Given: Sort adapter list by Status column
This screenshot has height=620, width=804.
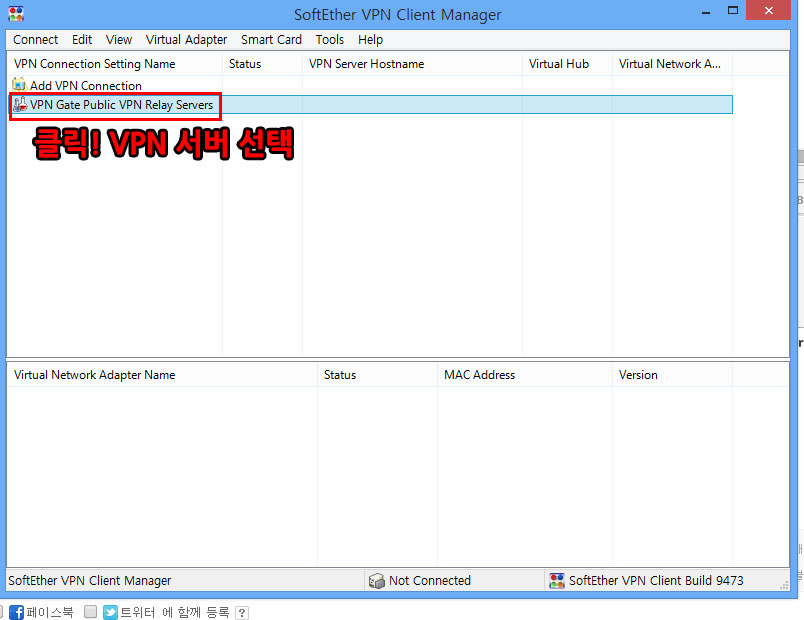Looking at the screenshot, I should coord(377,375).
